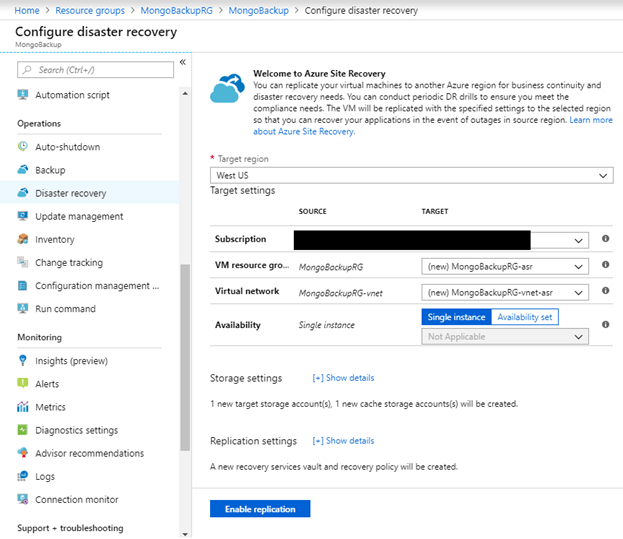Click the TARGET column header
Screen dimensions: 623x539
point(435,211)
